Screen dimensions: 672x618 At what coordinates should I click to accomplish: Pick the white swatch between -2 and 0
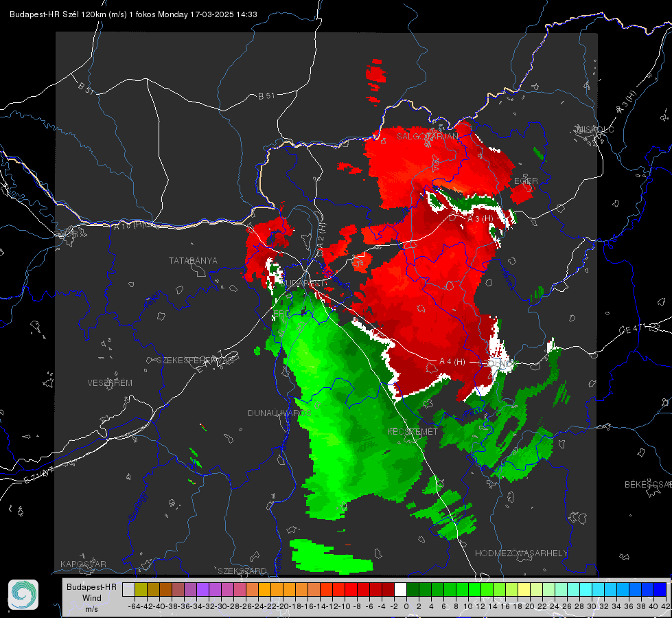pos(400,590)
